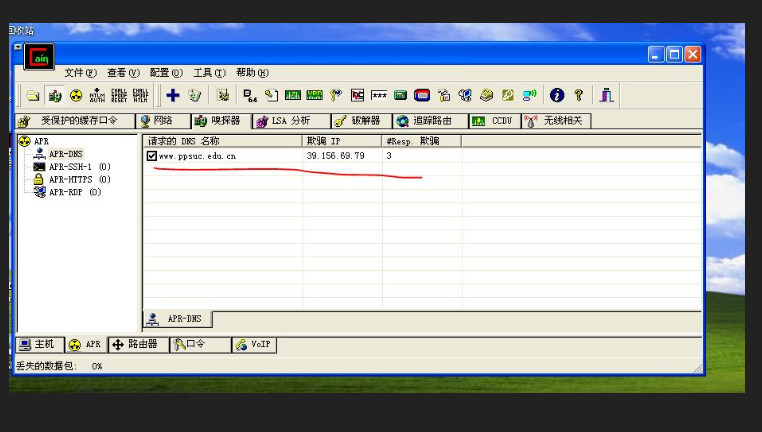Screen dimensions: 762x432
Task: Switch to the 受保护的缓存口令 tab
Action: pos(75,121)
